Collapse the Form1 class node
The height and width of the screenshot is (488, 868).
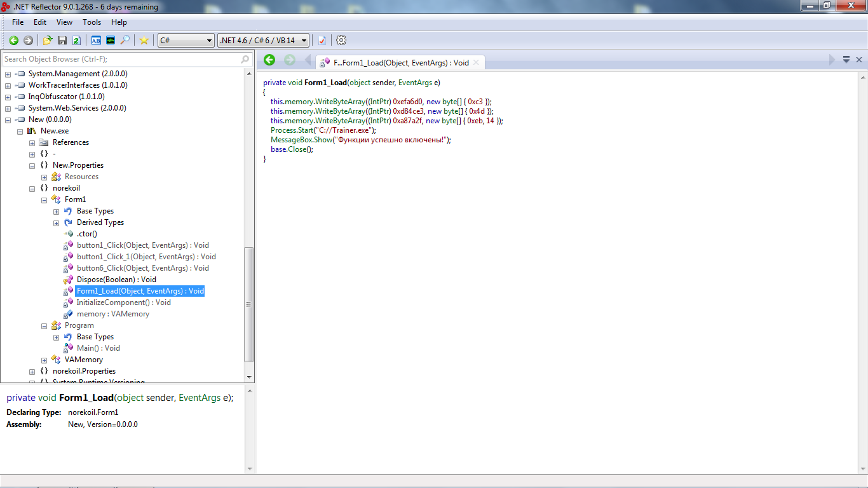(44, 200)
